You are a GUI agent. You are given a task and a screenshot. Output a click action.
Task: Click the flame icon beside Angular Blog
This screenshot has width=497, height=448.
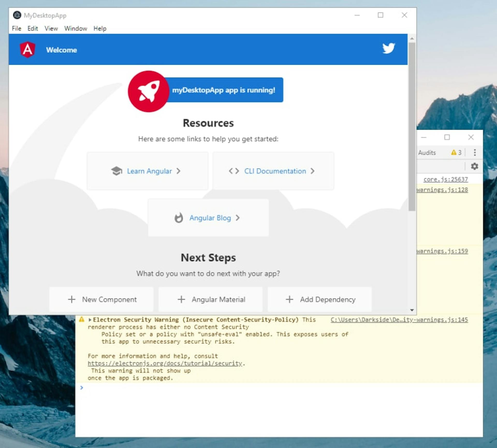click(x=179, y=218)
